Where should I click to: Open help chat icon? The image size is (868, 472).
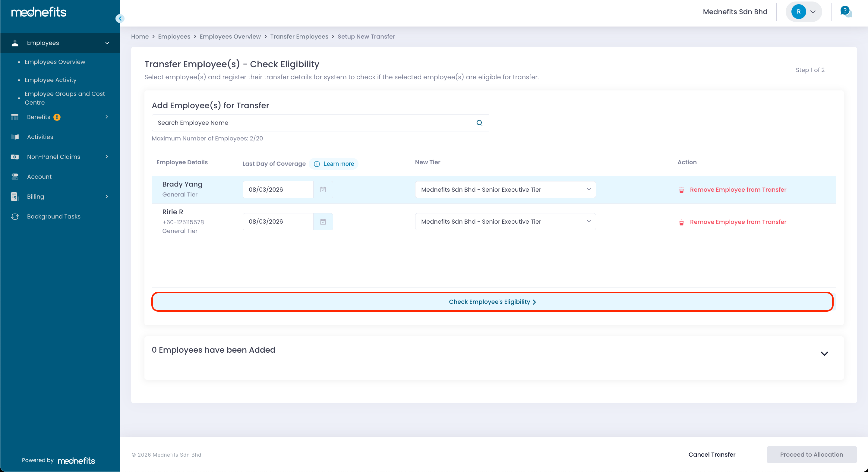846,12
